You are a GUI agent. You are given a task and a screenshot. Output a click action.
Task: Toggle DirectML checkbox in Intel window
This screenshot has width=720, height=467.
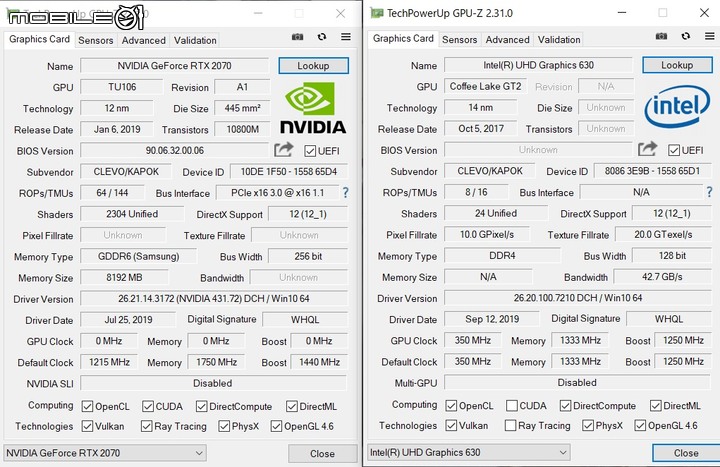(x=655, y=405)
